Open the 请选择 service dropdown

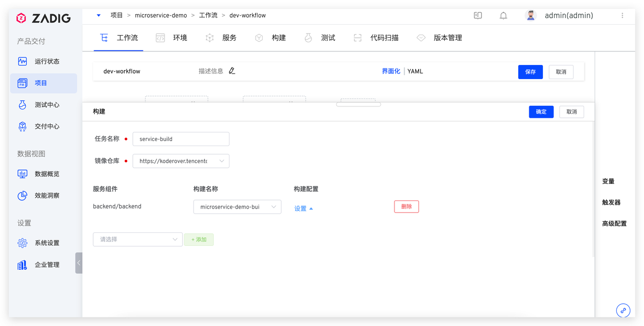[138, 239]
